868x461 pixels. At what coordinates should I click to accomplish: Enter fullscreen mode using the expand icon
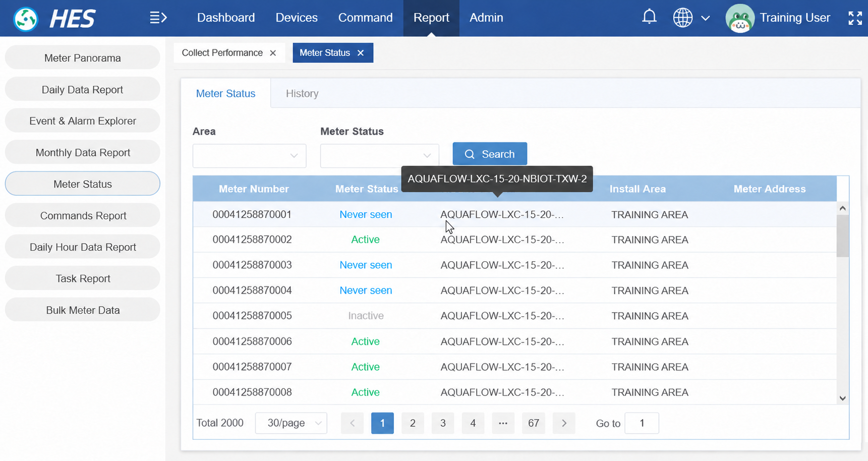point(855,18)
